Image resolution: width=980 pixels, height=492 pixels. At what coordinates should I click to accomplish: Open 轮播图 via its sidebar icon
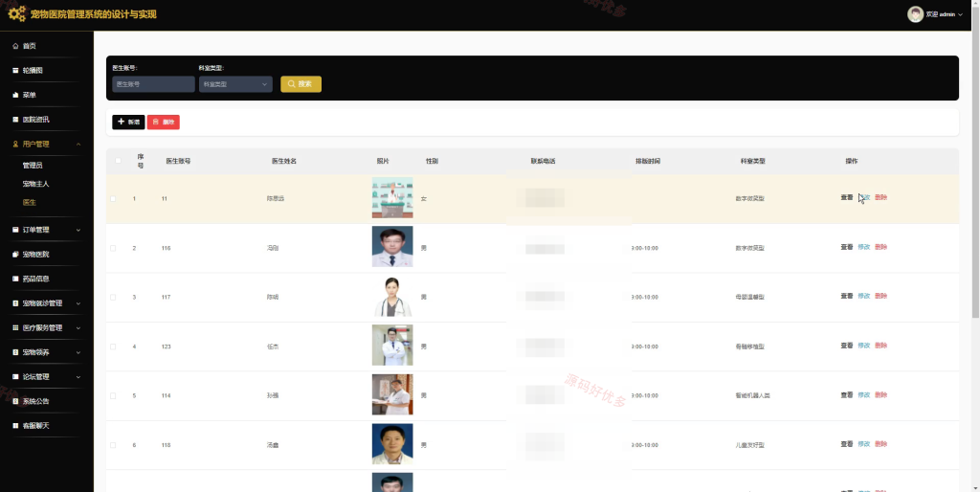pos(15,71)
